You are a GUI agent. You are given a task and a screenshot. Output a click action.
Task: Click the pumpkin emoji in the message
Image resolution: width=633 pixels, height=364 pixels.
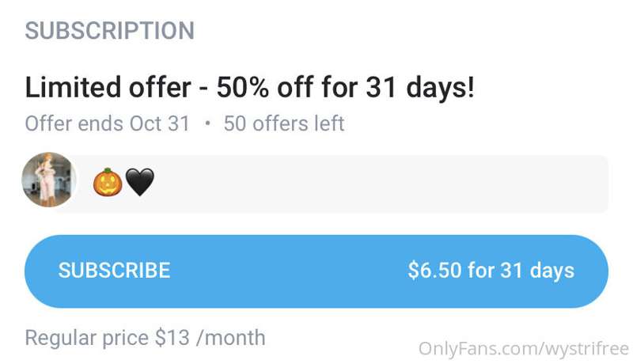point(108,182)
